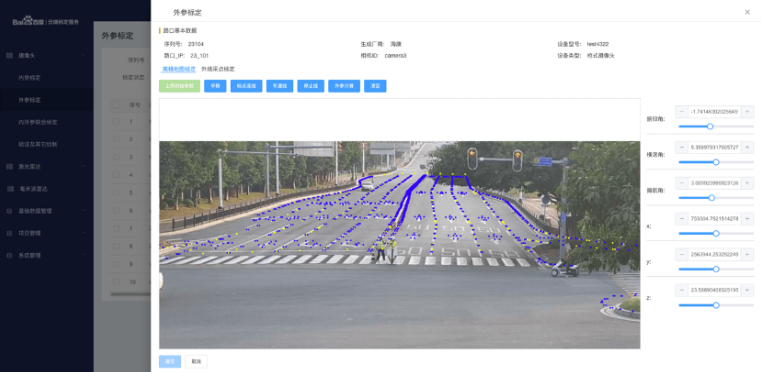Click the 清空 clear button

(x=375, y=86)
